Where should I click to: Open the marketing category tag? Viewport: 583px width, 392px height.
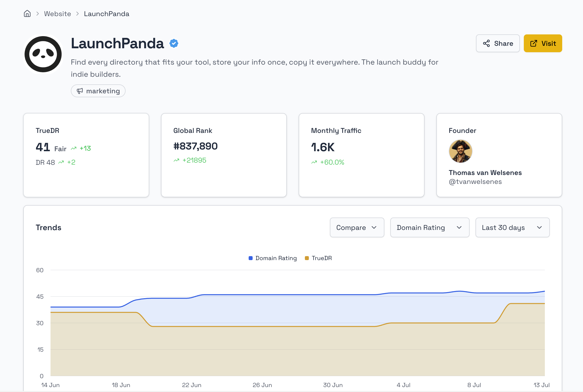coord(98,91)
